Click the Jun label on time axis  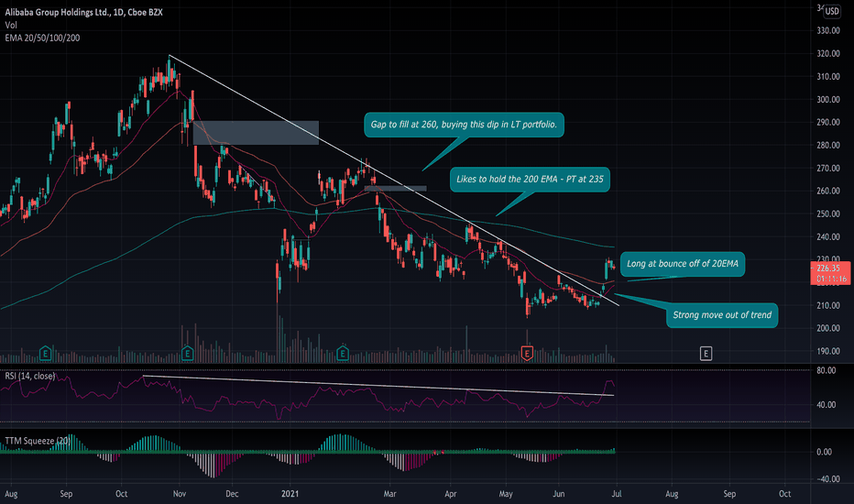click(559, 494)
